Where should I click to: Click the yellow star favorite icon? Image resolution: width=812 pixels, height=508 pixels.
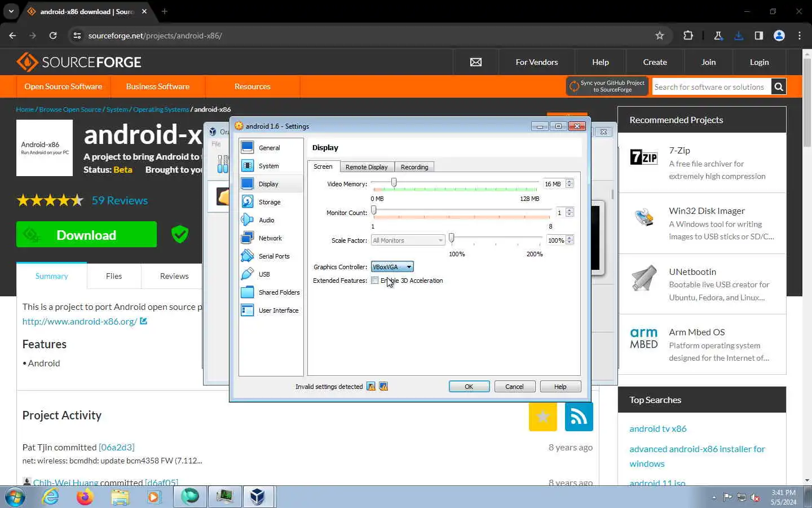543,417
